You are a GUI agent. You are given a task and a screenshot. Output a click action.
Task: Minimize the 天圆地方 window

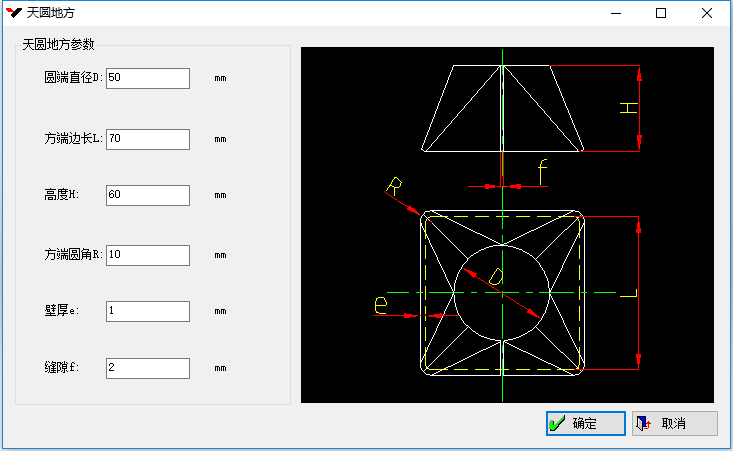615,13
